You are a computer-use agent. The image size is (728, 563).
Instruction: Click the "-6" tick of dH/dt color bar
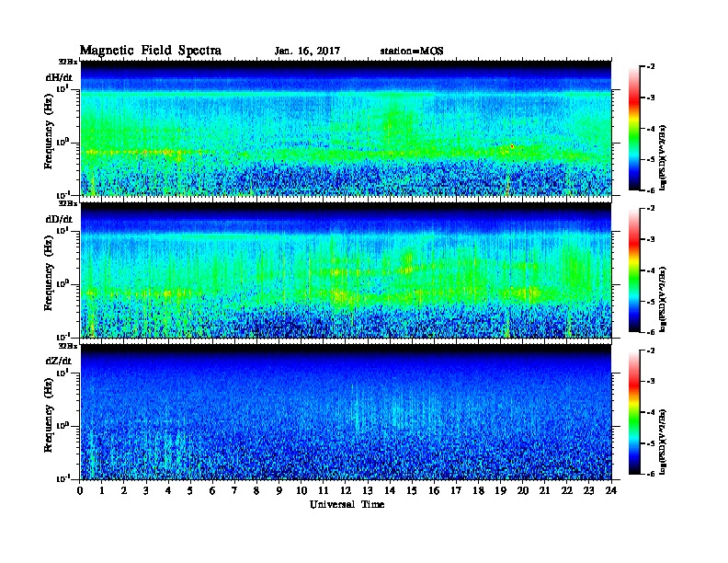(651, 190)
